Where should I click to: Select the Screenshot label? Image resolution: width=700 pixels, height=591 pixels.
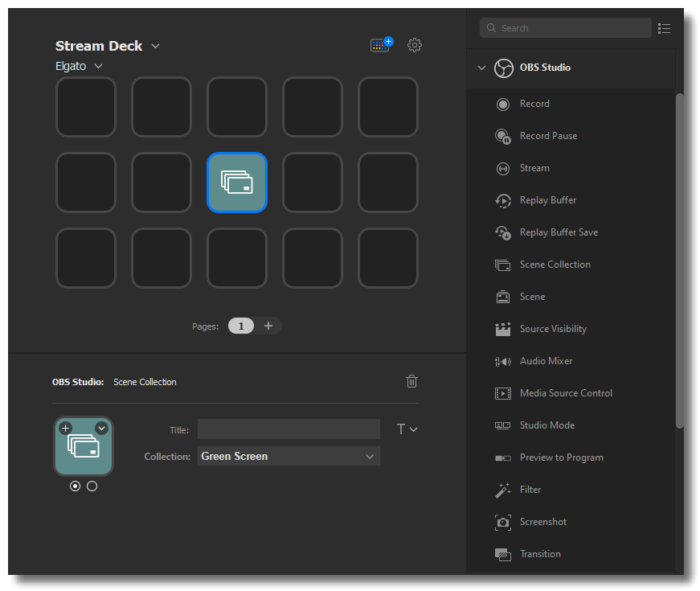[x=542, y=522]
